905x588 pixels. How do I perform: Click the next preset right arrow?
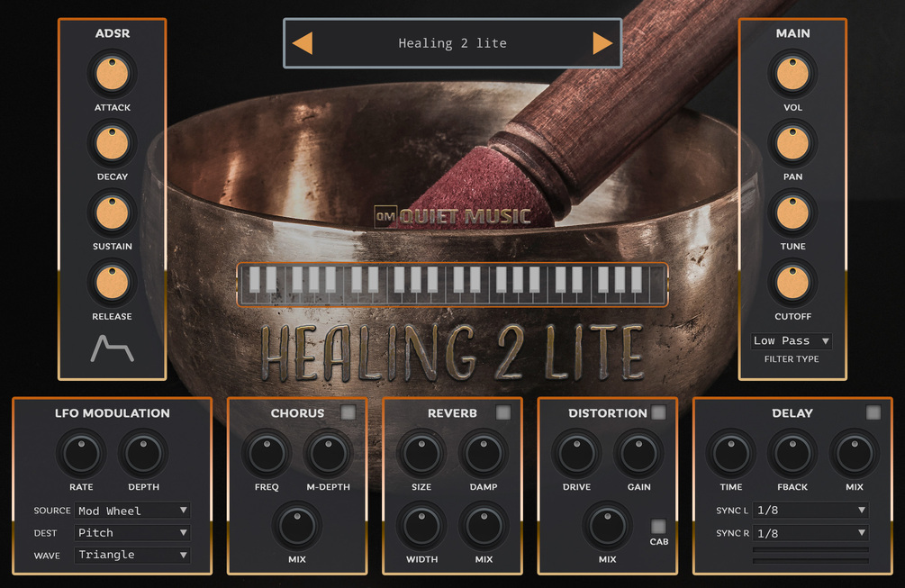(x=602, y=43)
